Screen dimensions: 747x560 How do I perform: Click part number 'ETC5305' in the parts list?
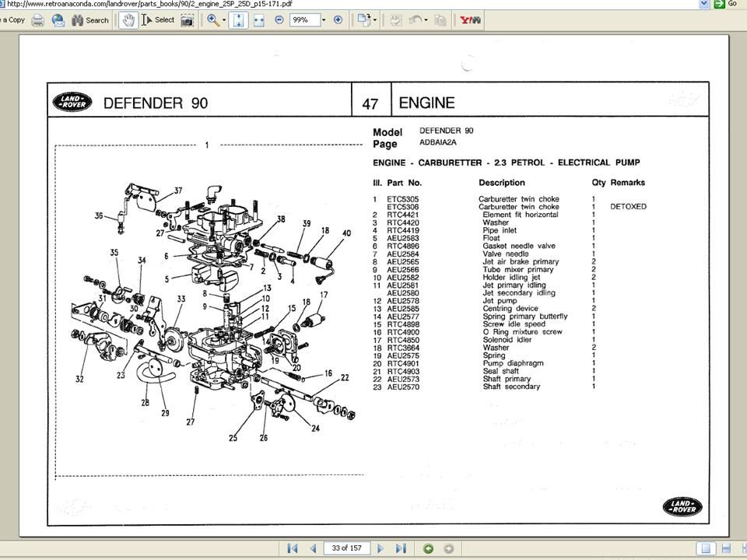pyautogui.click(x=402, y=199)
